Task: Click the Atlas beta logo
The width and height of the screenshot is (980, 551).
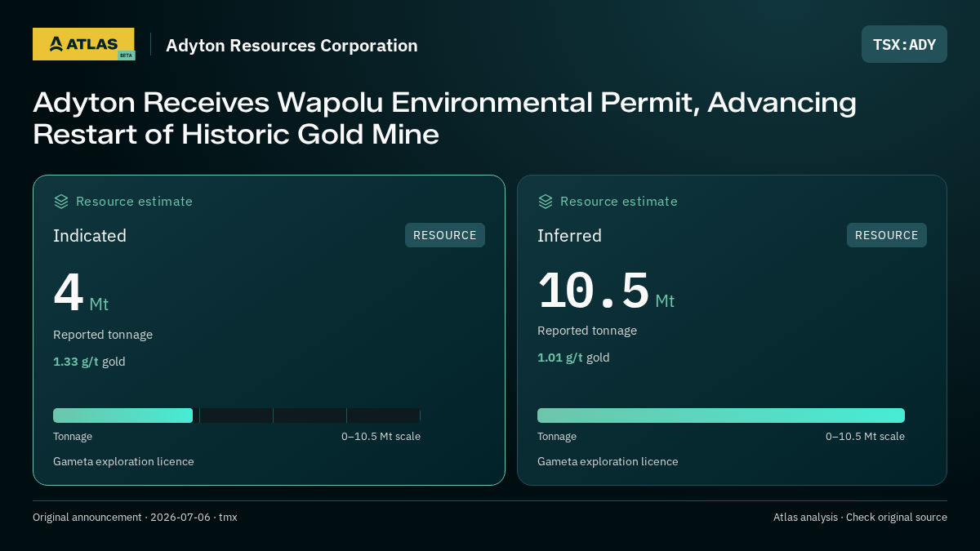Action: click(83, 44)
